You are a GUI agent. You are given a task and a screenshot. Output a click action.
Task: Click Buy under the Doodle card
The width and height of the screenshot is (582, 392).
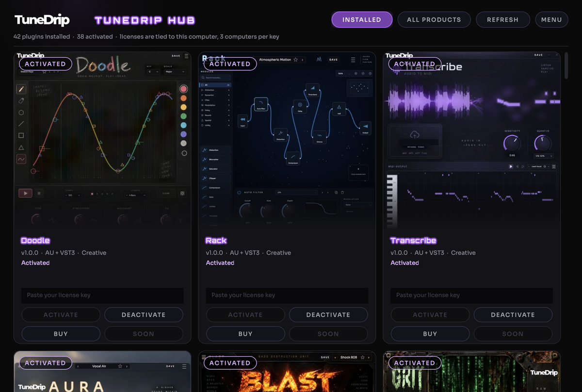coord(61,334)
